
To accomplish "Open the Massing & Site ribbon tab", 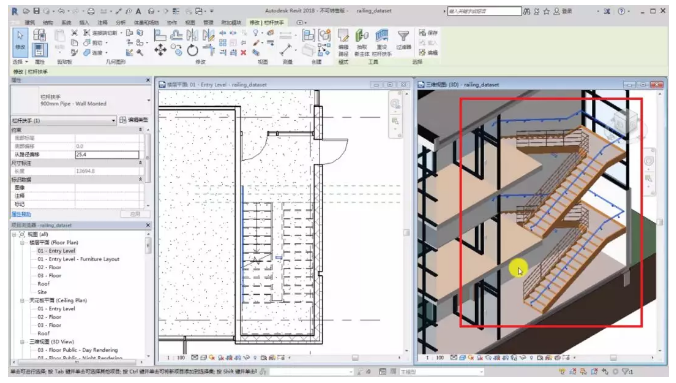I will 147,22.
